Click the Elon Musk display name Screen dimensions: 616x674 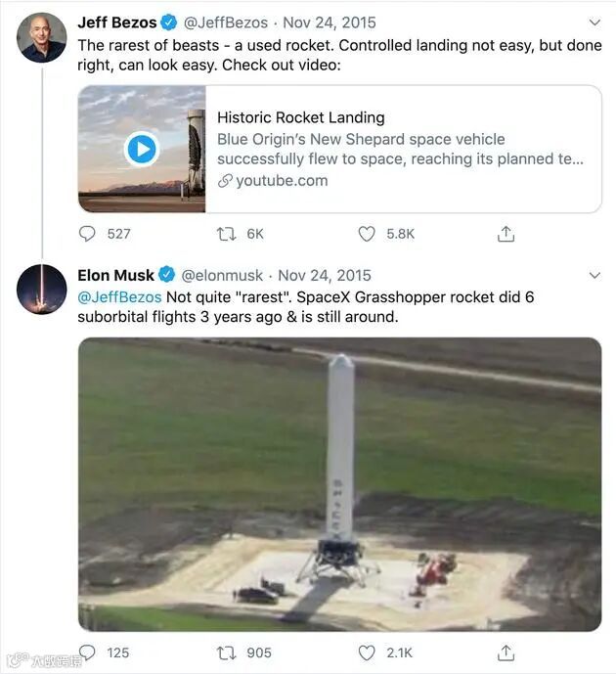click(116, 275)
